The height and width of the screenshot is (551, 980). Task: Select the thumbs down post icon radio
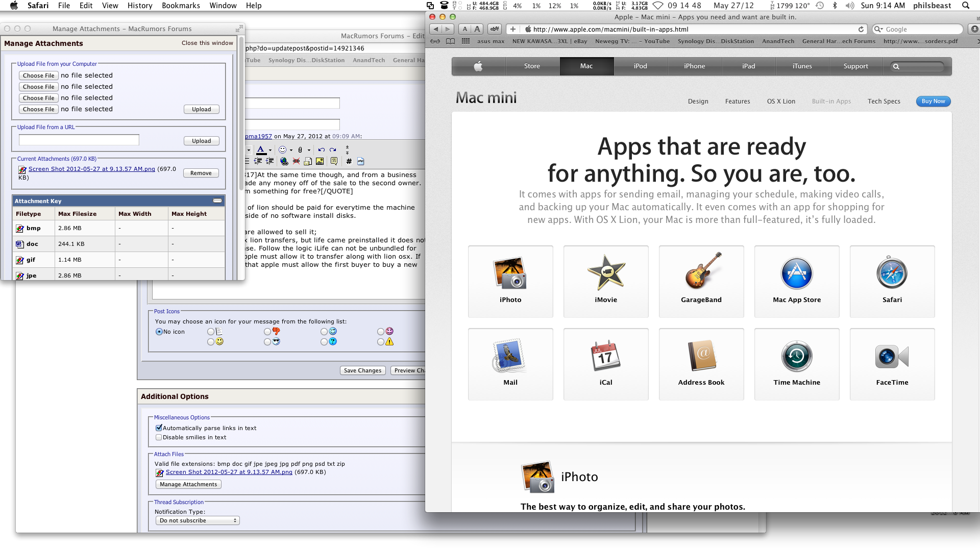click(x=267, y=332)
